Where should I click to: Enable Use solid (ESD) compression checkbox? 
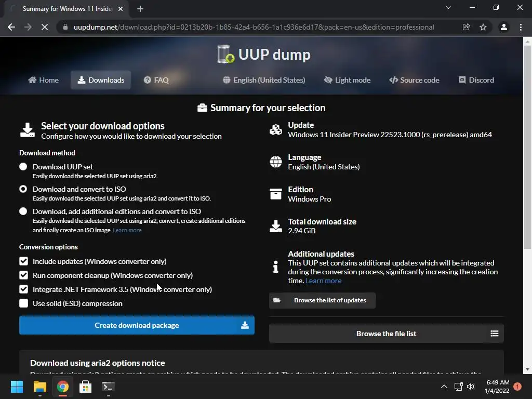coord(23,303)
